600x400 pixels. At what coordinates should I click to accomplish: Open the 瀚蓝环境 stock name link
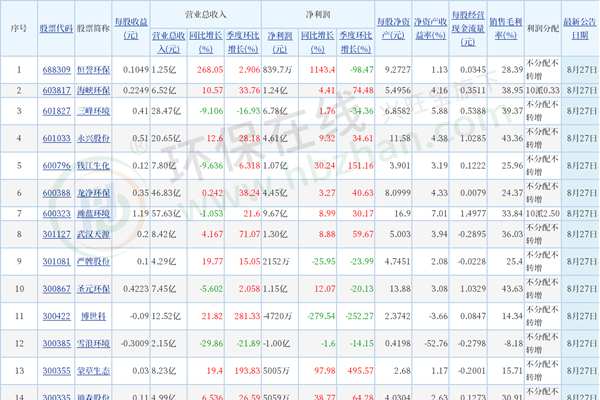coord(94,214)
